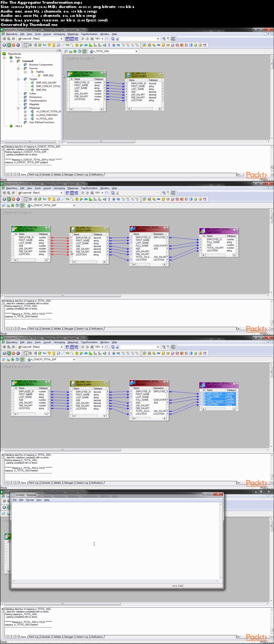Select EMP_CONCAT_TOTAL target in navigator tree
Screen dimensions: 274x644
pos(48,86)
